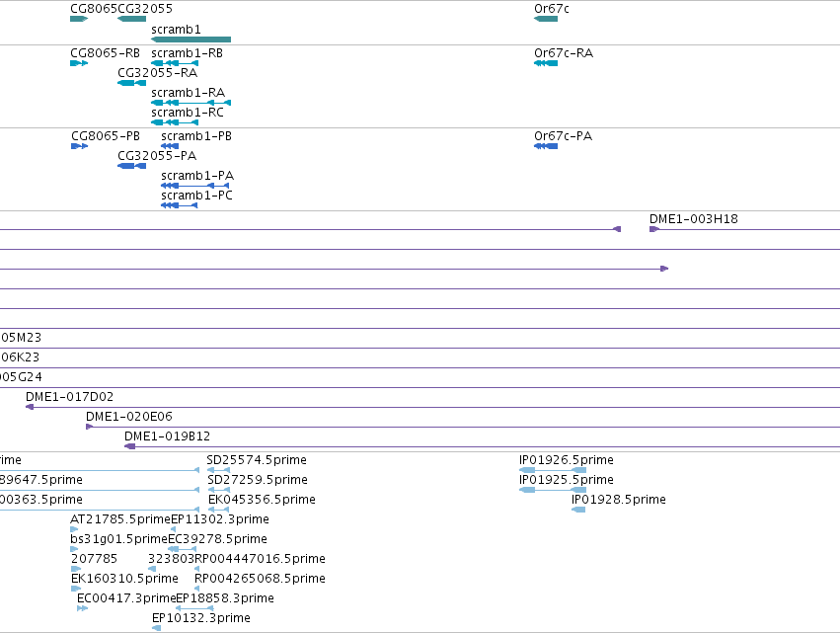Select the scramb1-PC protein glyph
840x633 pixels.
[180, 205]
